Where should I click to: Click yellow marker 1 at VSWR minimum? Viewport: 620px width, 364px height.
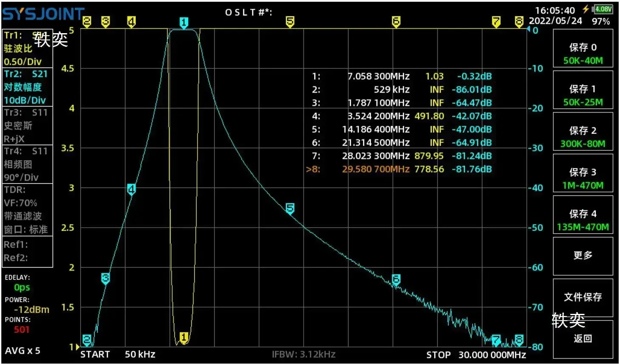[x=183, y=338]
